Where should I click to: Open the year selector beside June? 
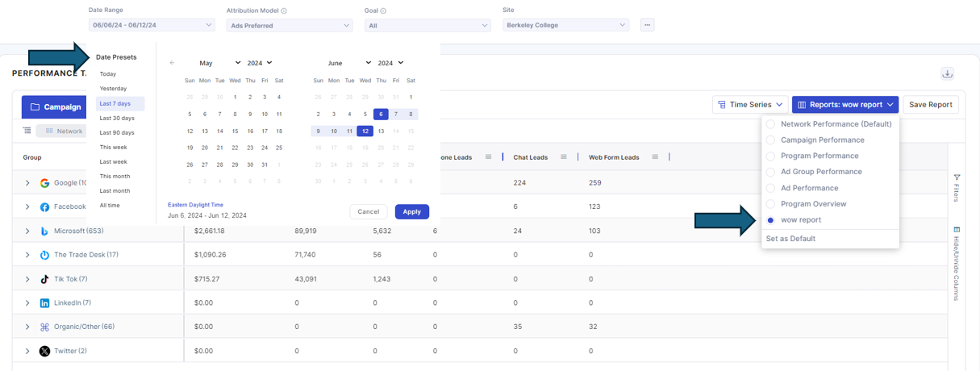click(x=390, y=63)
